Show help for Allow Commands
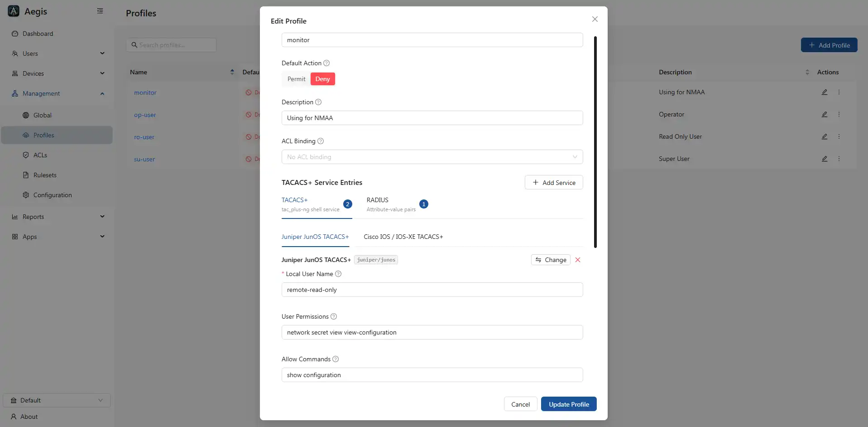The width and height of the screenshot is (868, 427). point(336,359)
